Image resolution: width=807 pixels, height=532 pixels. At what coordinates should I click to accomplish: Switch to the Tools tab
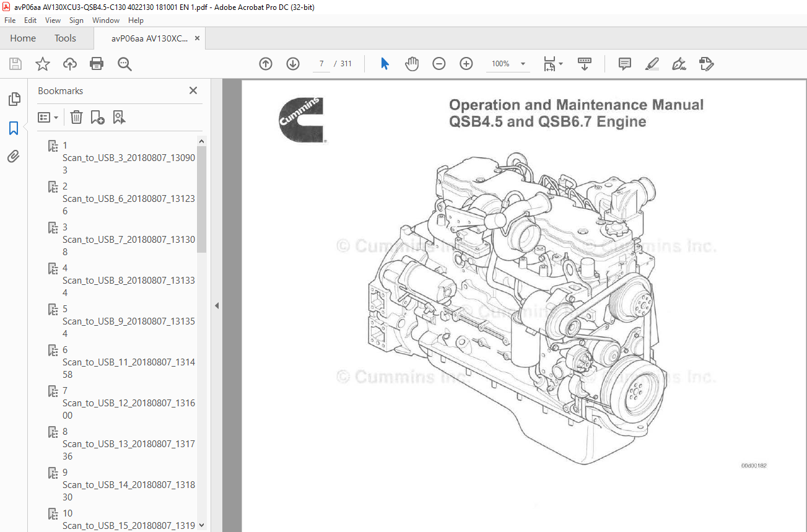(65, 38)
